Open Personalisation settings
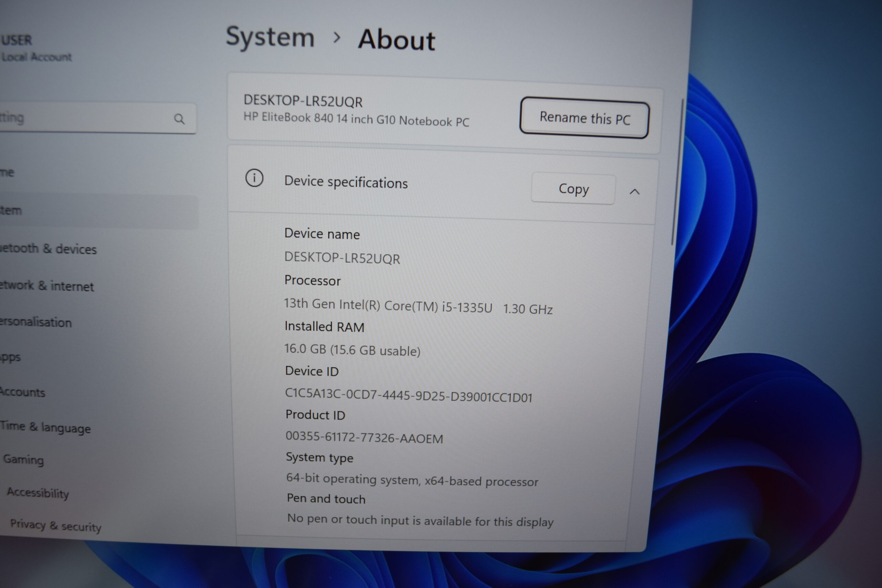Viewport: 882px width, 588px height. (x=35, y=322)
